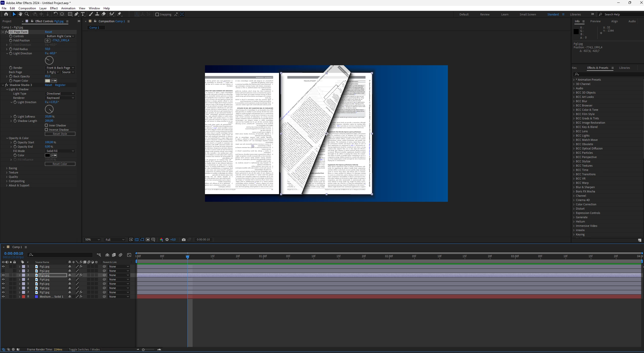Open the Paper Color swatch
The image size is (644, 353).
[x=47, y=81]
